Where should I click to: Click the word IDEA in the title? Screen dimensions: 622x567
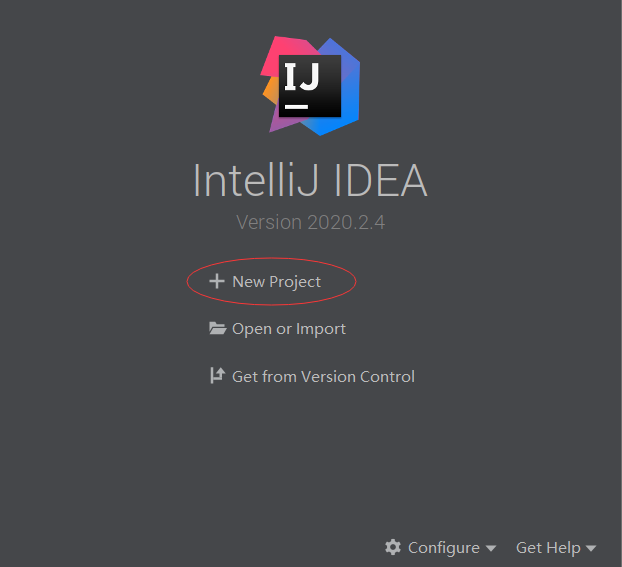(380, 180)
